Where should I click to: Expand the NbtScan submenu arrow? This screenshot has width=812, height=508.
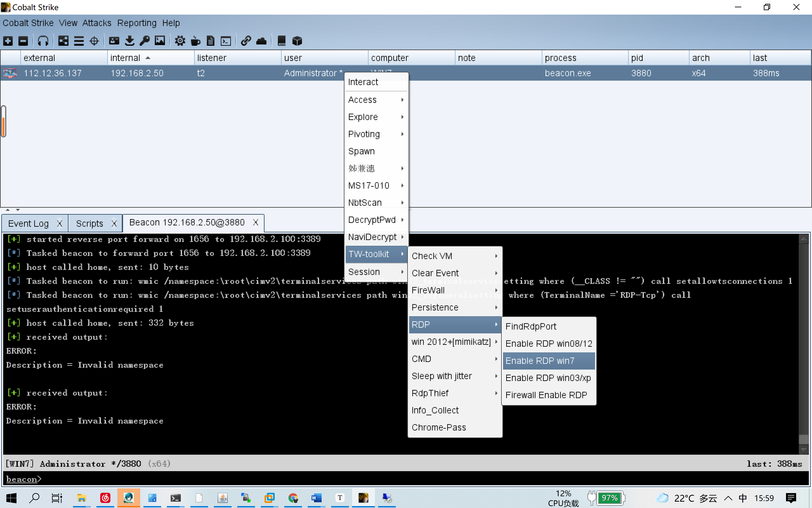pyautogui.click(x=402, y=203)
